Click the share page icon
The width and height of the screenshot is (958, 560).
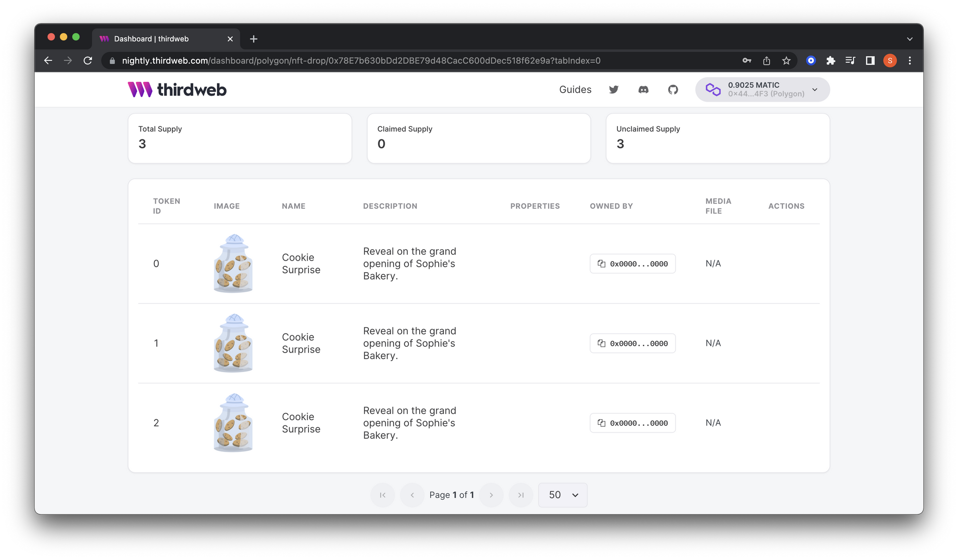(x=766, y=60)
